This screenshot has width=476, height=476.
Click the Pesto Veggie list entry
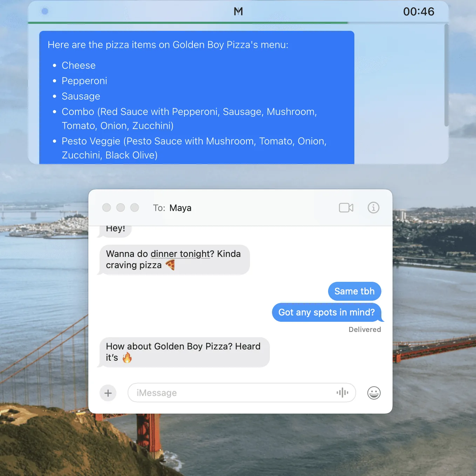[194, 148]
